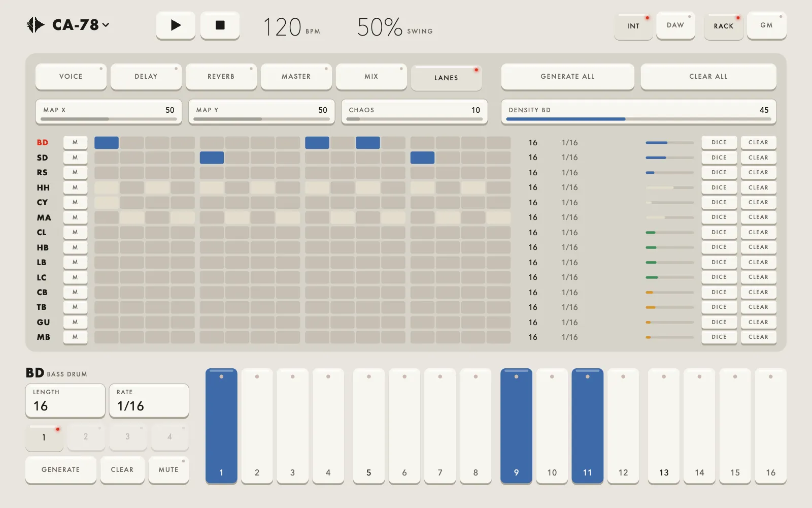Click DICE for the BD lane
This screenshot has width=812, height=508.
coord(719,142)
